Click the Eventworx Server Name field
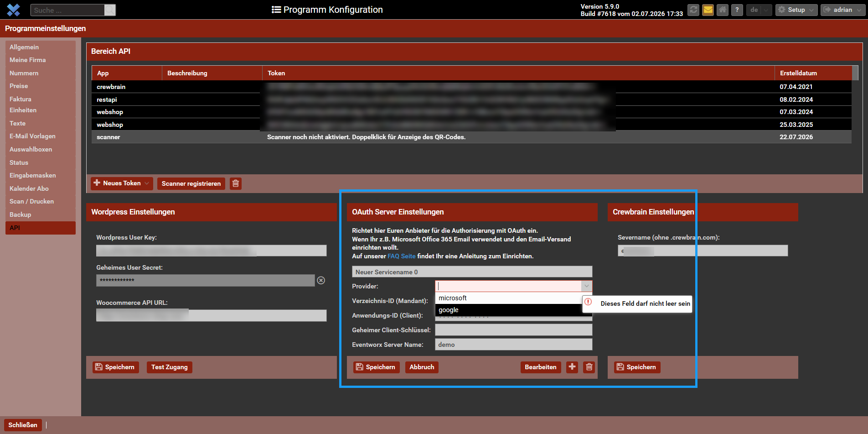This screenshot has width=868, height=434. [514, 345]
